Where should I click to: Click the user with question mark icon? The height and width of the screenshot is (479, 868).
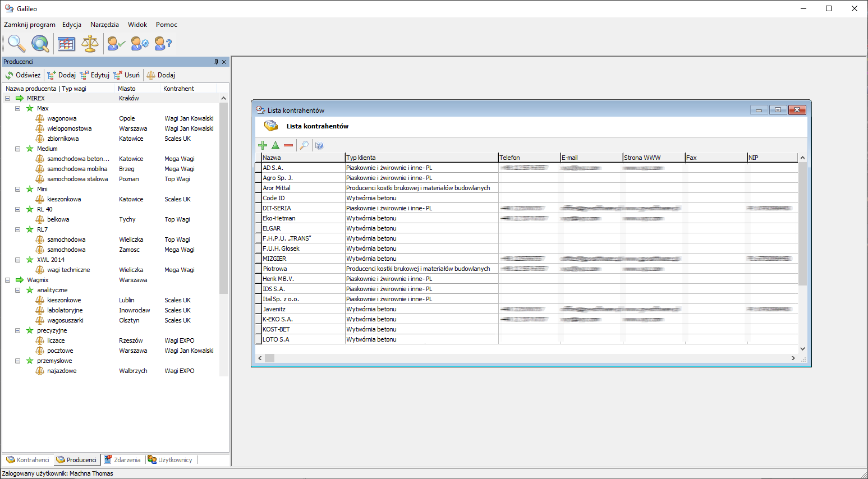click(x=163, y=43)
